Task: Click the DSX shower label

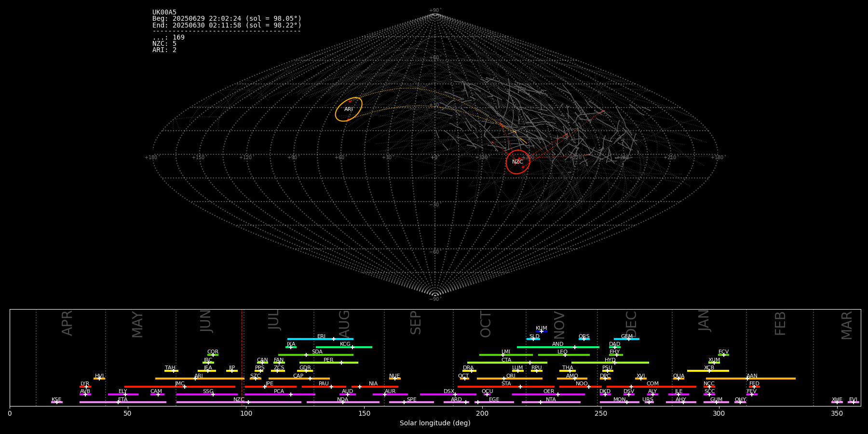Action: pyautogui.click(x=449, y=392)
